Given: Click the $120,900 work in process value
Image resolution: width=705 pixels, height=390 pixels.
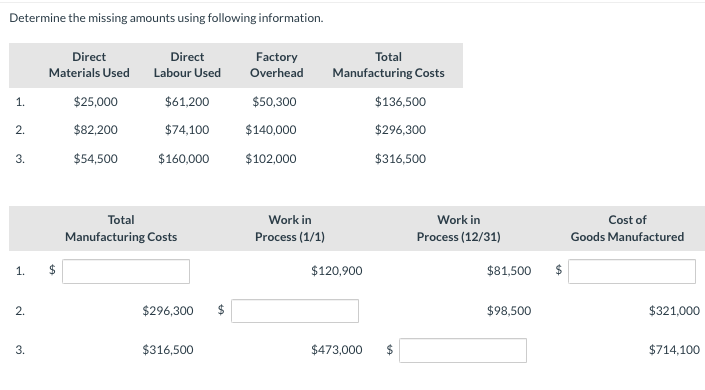Looking at the screenshot, I should tap(337, 271).
